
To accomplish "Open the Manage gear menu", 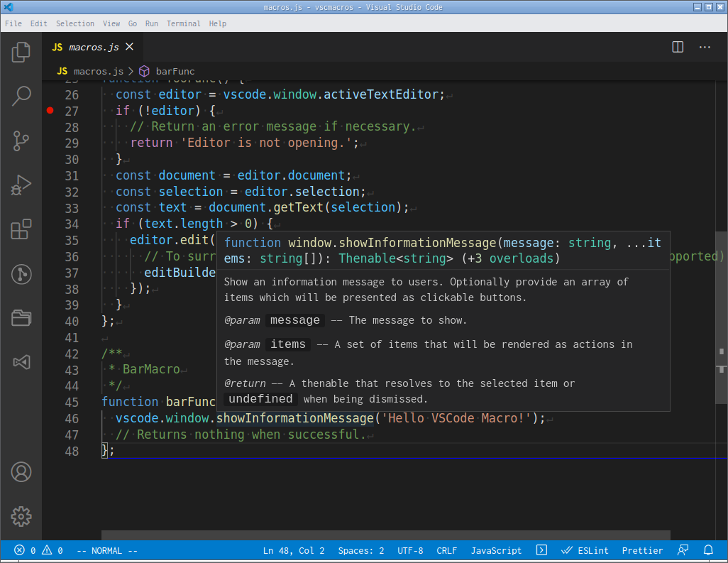I will [21, 516].
